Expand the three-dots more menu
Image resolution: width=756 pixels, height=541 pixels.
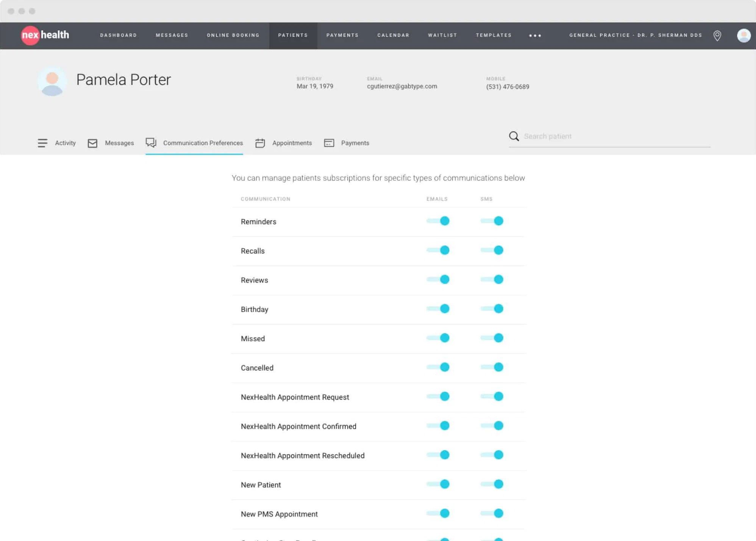(x=535, y=36)
